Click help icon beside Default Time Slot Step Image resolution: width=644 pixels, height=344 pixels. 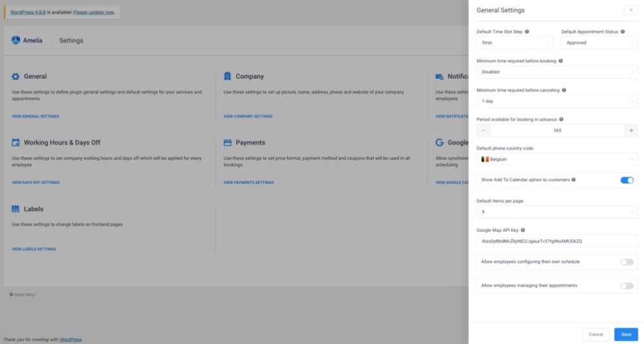point(527,32)
